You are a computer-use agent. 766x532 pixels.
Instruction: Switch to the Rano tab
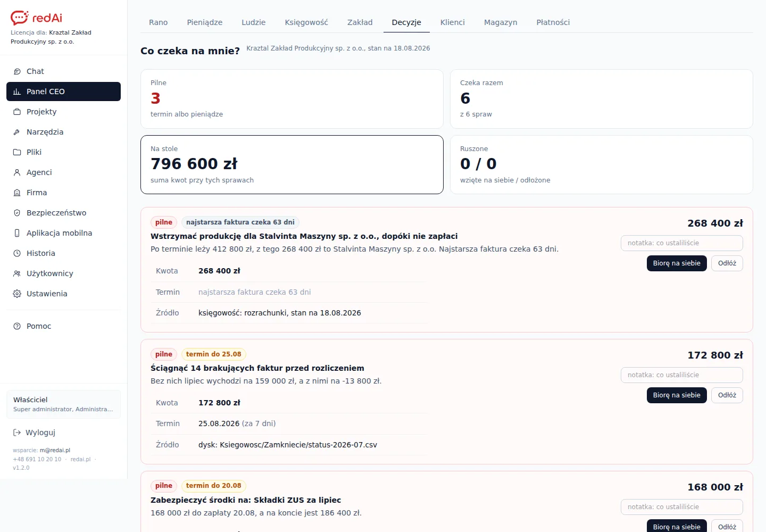[159, 22]
